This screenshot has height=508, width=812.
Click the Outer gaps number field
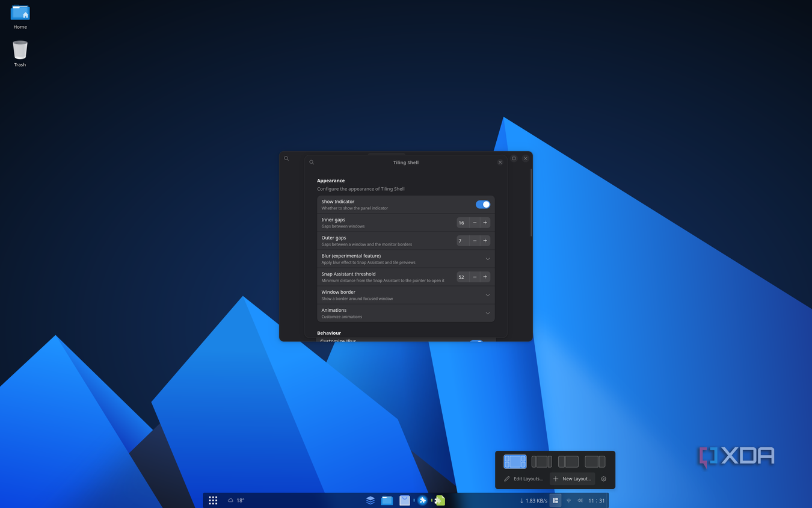(x=463, y=241)
